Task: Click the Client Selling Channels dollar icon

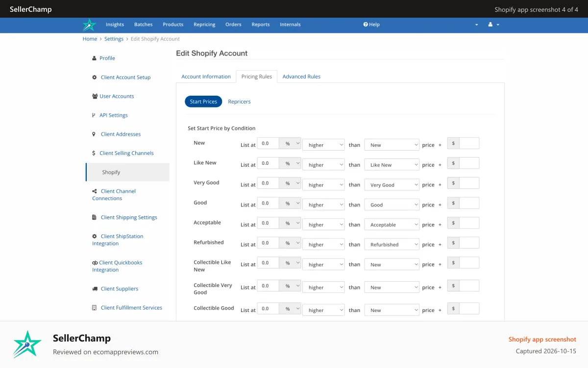Action: [x=94, y=153]
